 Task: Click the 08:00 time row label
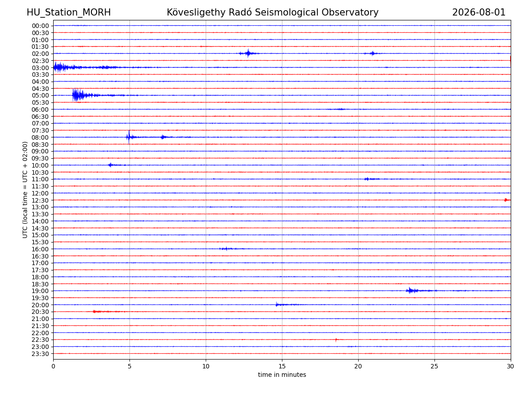pos(40,137)
